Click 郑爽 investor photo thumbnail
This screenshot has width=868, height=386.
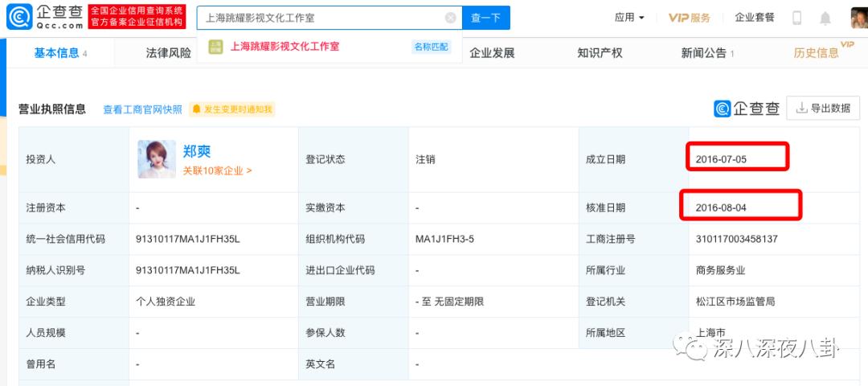(157, 159)
